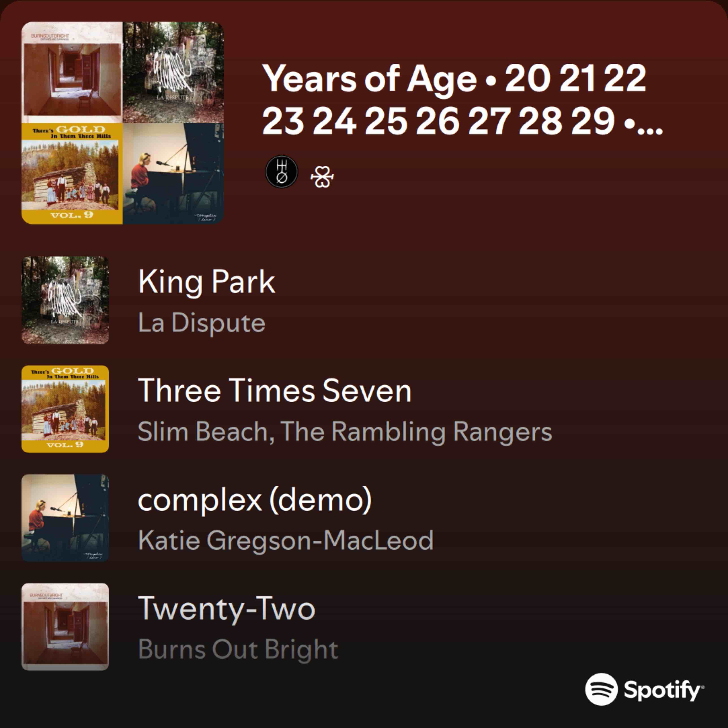Open the complex (demo) track thumbnail
This screenshot has width=728, height=728.
(x=65, y=518)
